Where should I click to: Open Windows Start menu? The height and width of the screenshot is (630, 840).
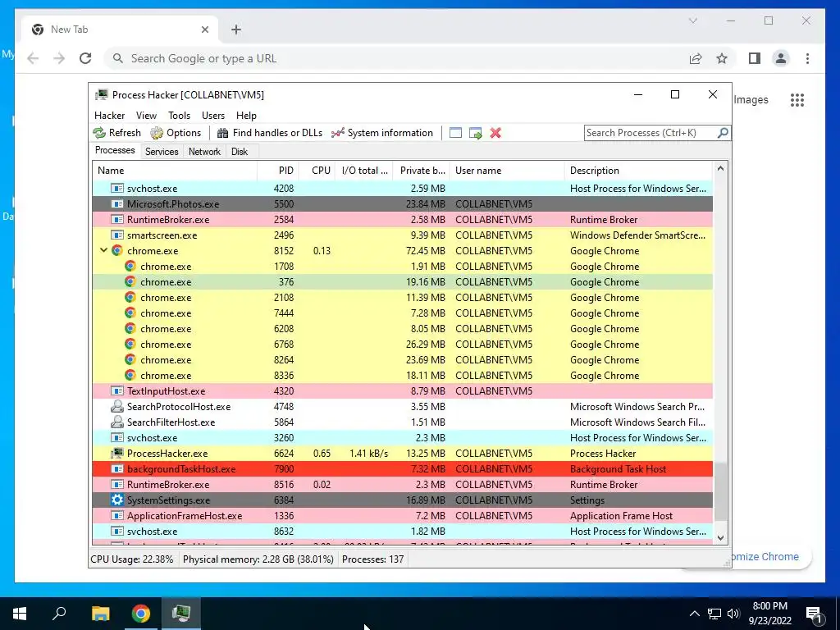click(x=20, y=614)
